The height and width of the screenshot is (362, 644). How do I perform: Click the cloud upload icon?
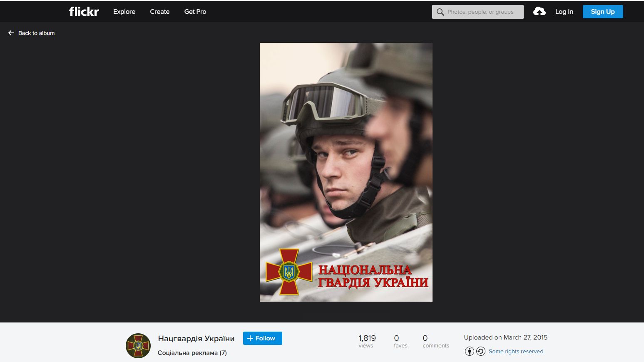click(x=539, y=12)
